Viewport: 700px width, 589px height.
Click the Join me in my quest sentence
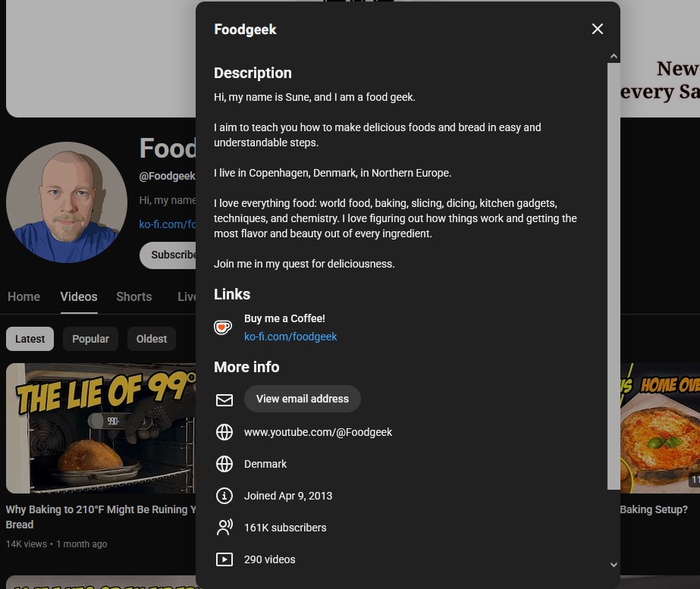(x=304, y=264)
